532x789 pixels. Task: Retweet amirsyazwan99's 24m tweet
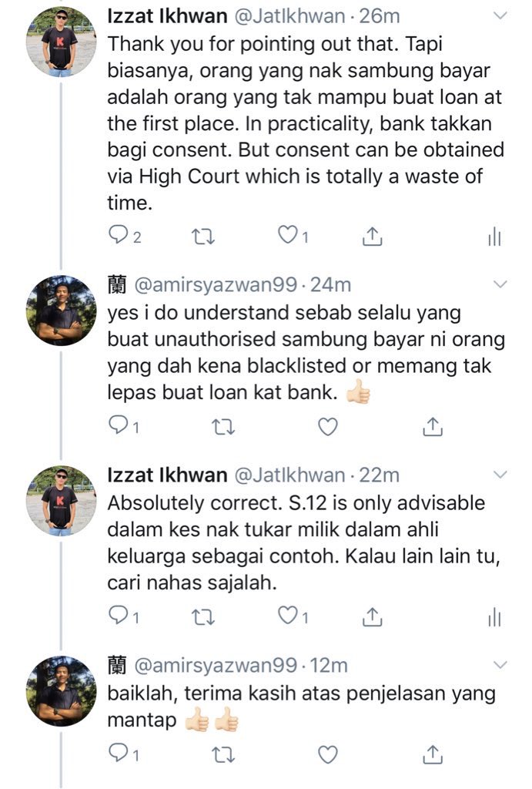(x=223, y=427)
